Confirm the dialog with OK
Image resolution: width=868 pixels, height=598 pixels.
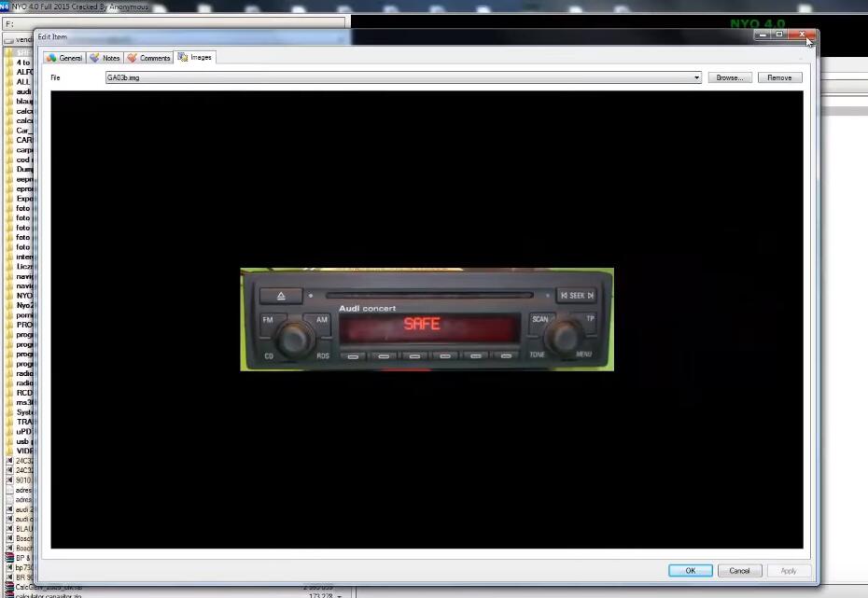pos(691,570)
